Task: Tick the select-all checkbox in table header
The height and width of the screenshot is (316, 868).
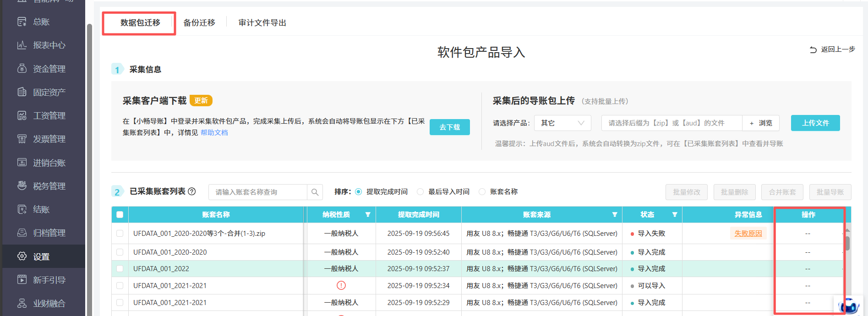Action: [120, 215]
